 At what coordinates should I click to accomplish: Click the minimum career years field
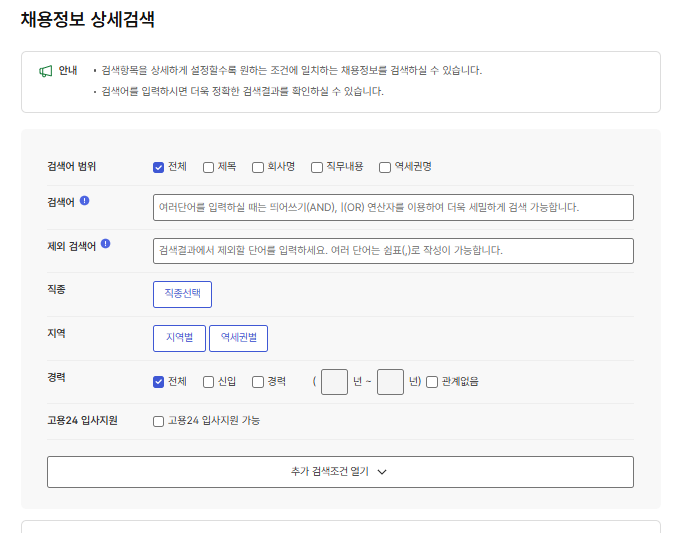(334, 382)
